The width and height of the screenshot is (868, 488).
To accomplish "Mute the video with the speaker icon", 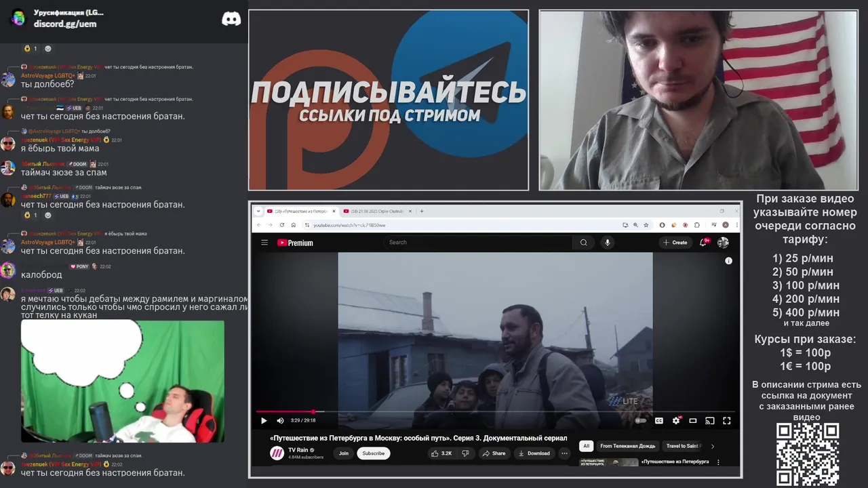I will 281,421.
